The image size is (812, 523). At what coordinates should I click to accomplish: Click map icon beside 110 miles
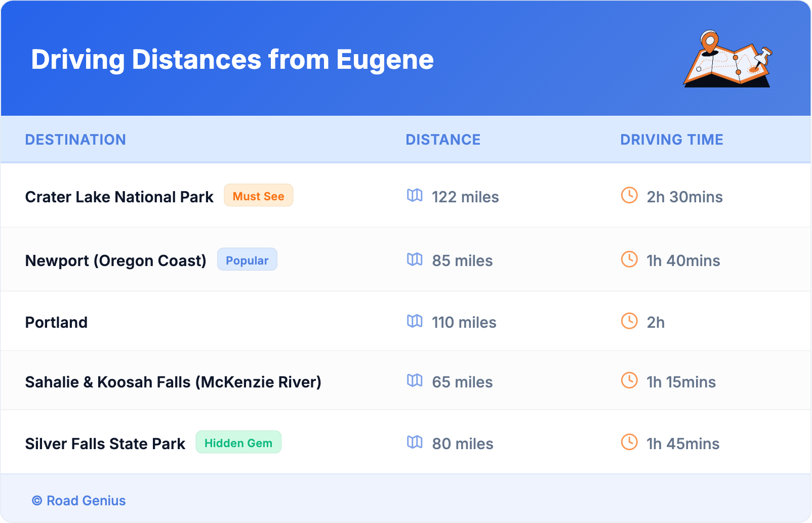coord(415,321)
